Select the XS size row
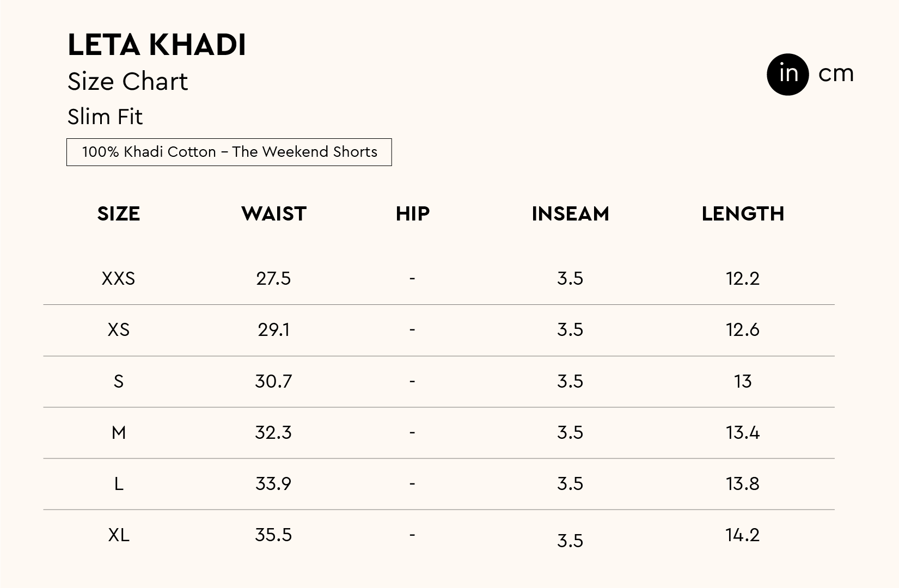This screenshot has width=899, height=588. tap(118, 330)
